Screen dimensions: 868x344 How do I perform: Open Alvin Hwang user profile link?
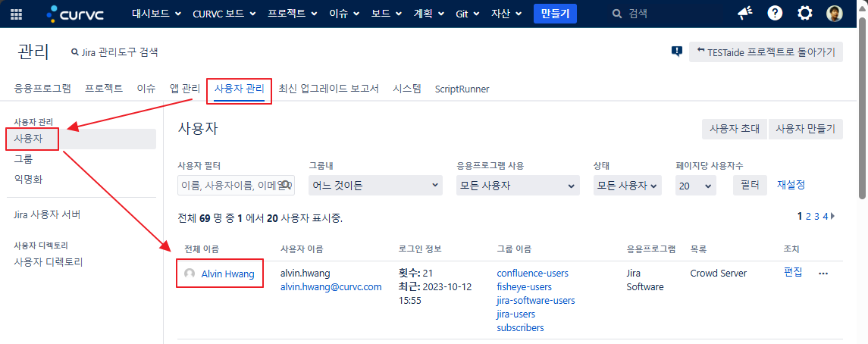point(227,274)
